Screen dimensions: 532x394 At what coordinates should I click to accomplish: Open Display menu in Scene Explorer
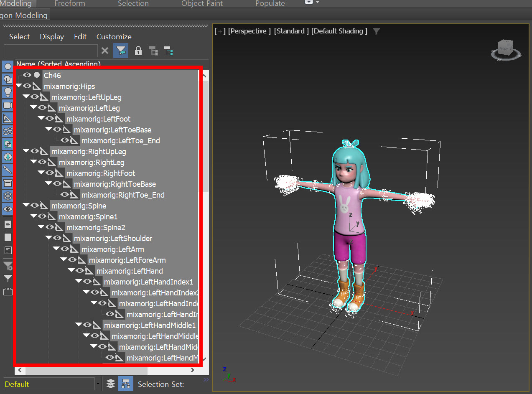(52, 37)
